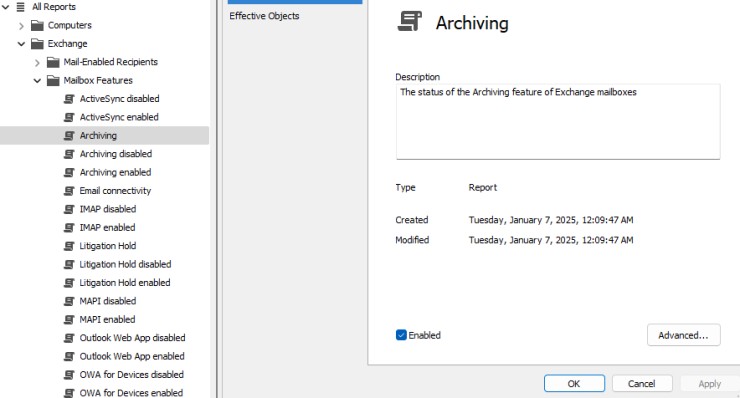Click the OWA for Devices disabled icon
Screen dimensions: 740x398
coord(69,375)
